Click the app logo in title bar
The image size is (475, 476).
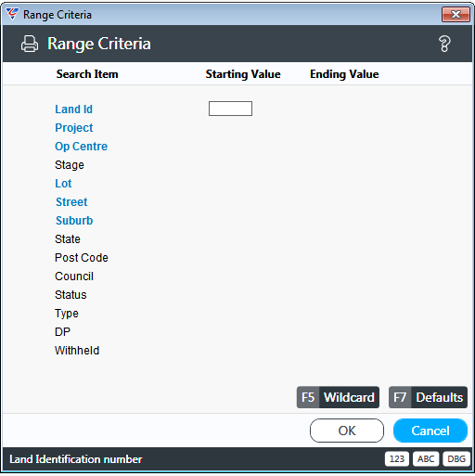pos(12,14)
